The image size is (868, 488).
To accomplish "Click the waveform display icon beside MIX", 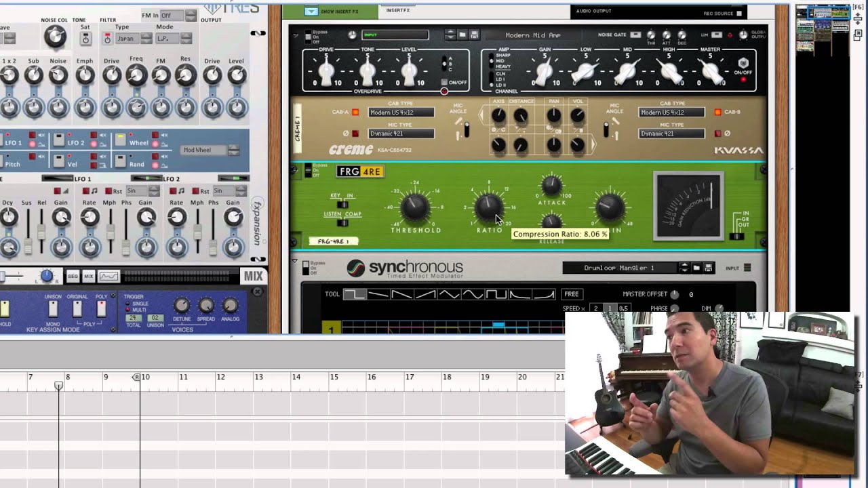I will [108, 276].
